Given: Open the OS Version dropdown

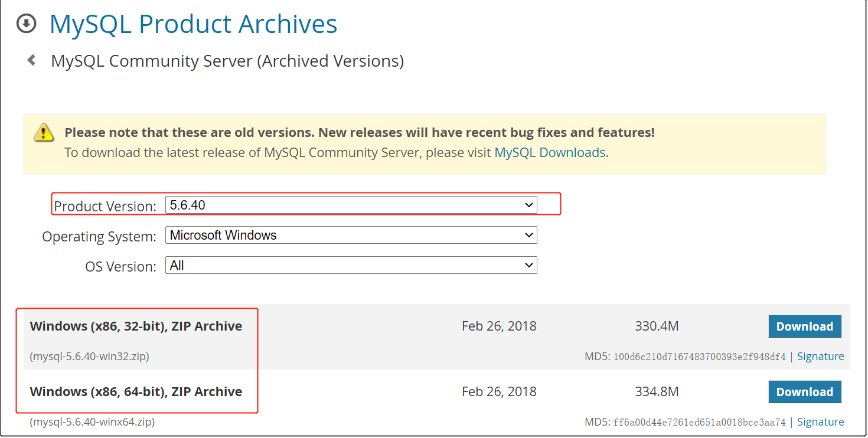Looking at the screenshot, I should [x=351, y=266].
